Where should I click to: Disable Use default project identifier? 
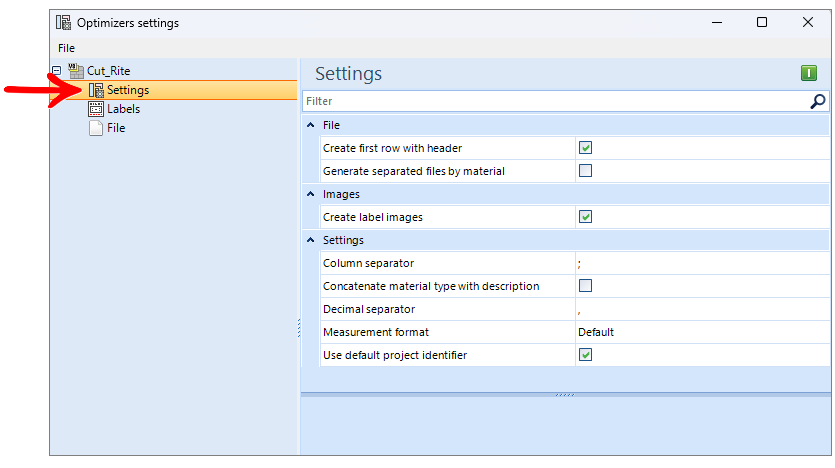585,355
